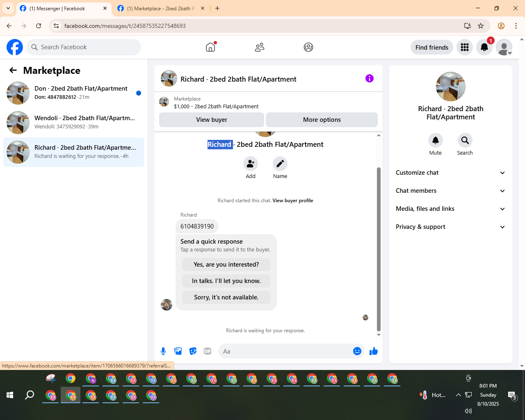
Task: Bookmark this page with the star icon
Action: (481, 26)
